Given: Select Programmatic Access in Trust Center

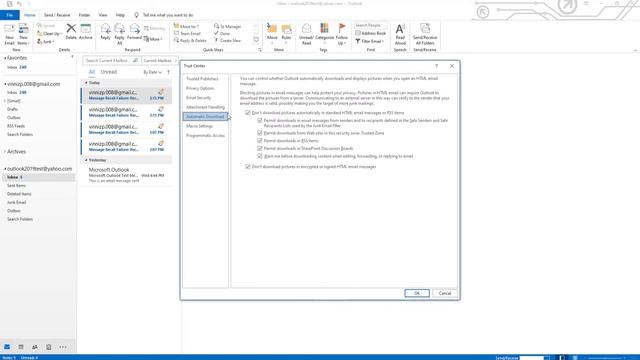Looking at the screenshot, I should coord(205,136).
